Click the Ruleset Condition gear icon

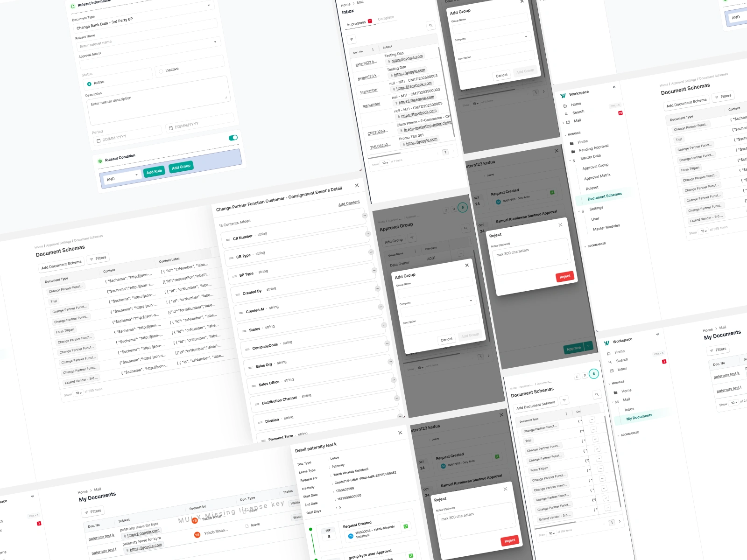click(100, 161)
